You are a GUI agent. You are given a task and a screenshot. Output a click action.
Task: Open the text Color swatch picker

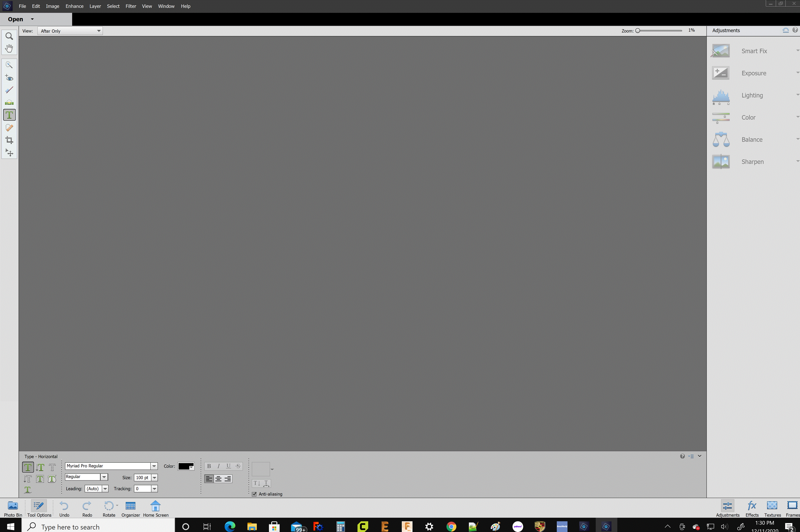tap(186, 466)
